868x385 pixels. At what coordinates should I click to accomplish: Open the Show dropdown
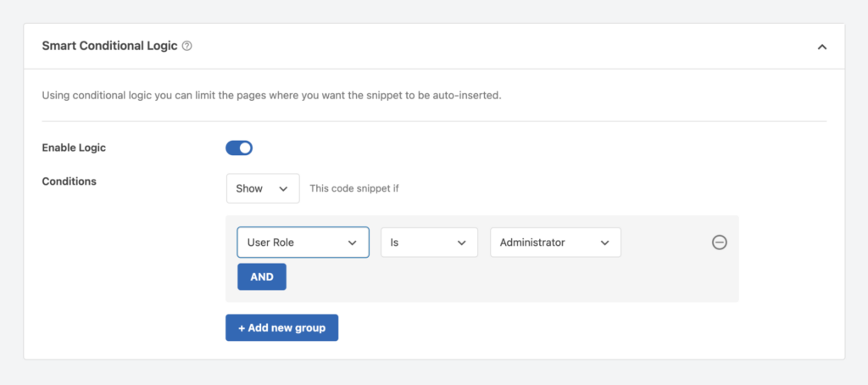point(262,188)
